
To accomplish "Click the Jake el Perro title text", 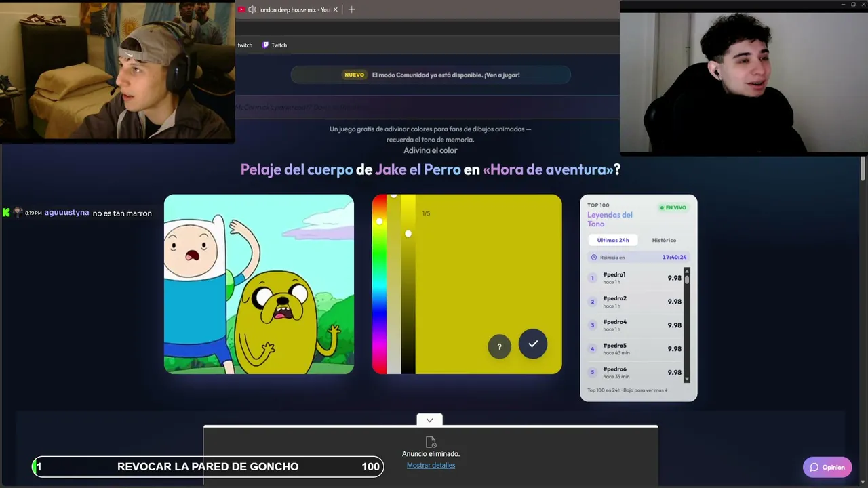I will point(418,169).
